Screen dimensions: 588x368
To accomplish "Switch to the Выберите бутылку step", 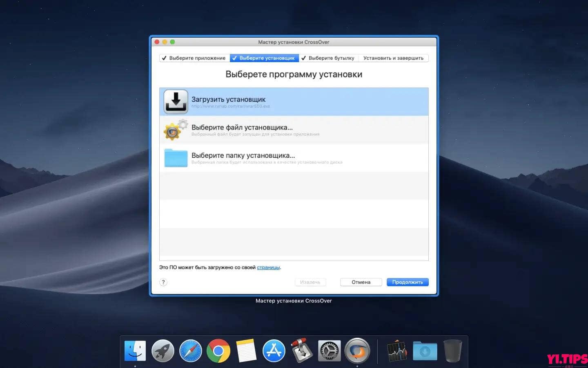I will click(329, 58).
